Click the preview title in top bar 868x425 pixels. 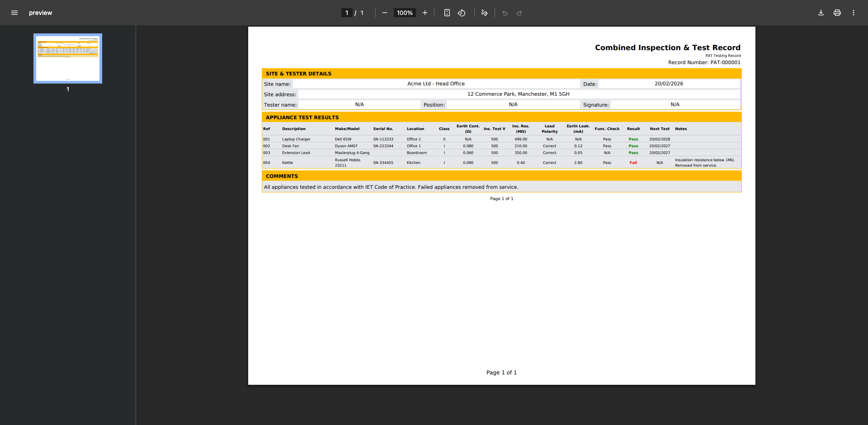point(40,13)
